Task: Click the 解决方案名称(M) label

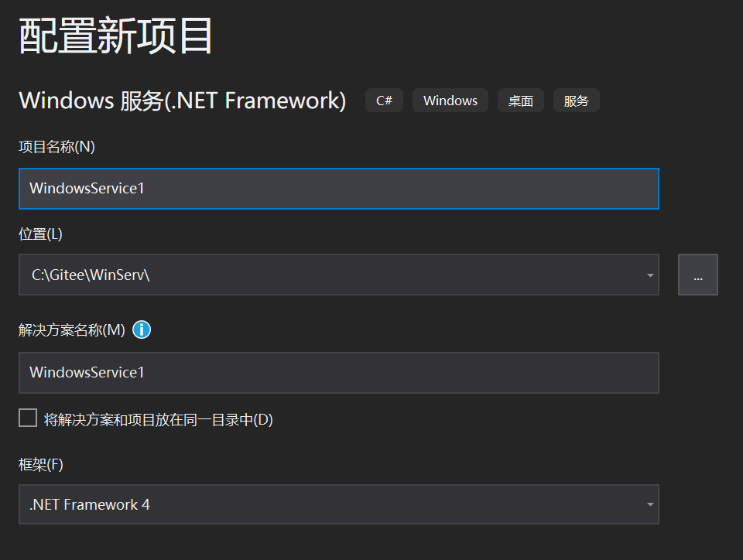Action: click(x=72, y=330)
